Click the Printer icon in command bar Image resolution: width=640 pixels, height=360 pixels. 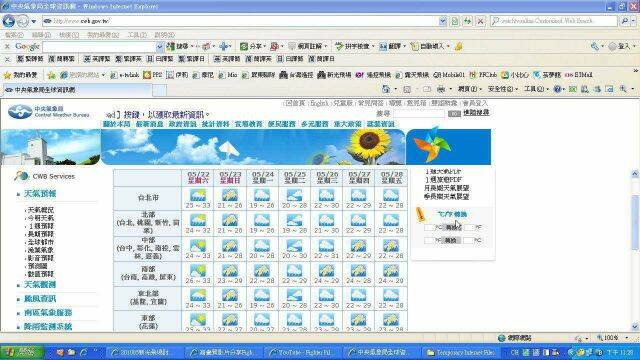click(x=440, y=89)
